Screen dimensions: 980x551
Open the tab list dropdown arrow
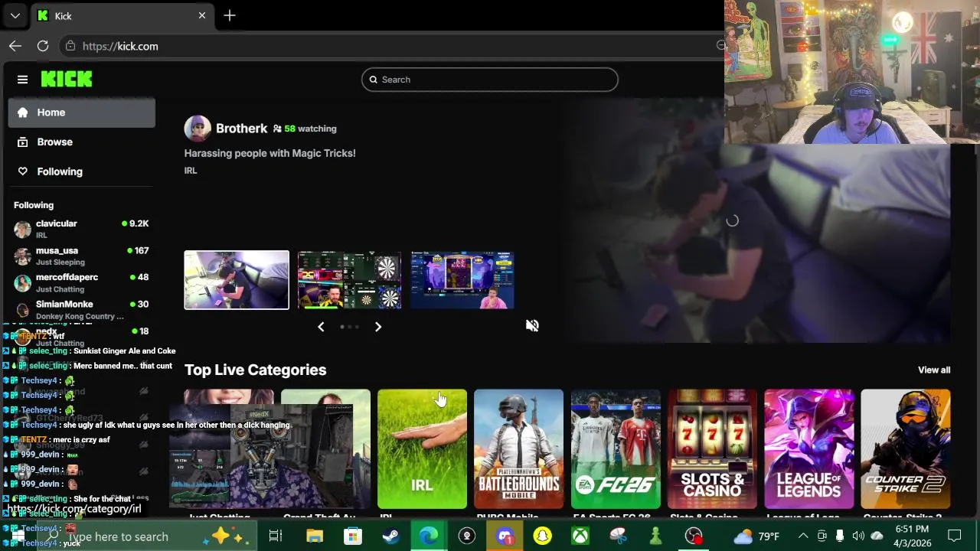[15, 15]
